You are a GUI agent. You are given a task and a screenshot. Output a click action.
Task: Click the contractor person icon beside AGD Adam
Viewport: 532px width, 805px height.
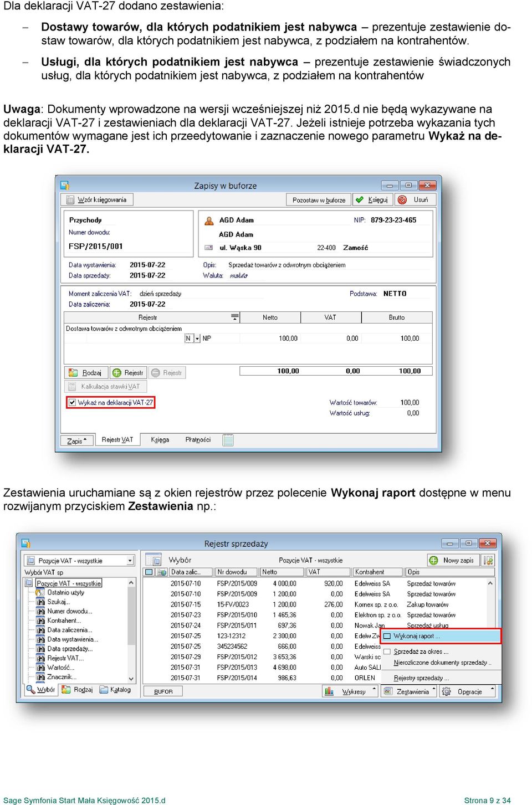[209, 221]
